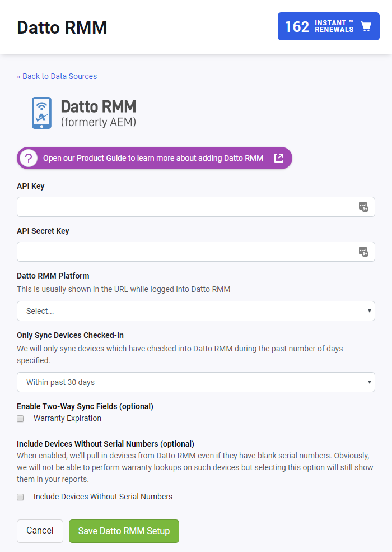Open the 162 Instant Renewals cart button

(328, 26)
